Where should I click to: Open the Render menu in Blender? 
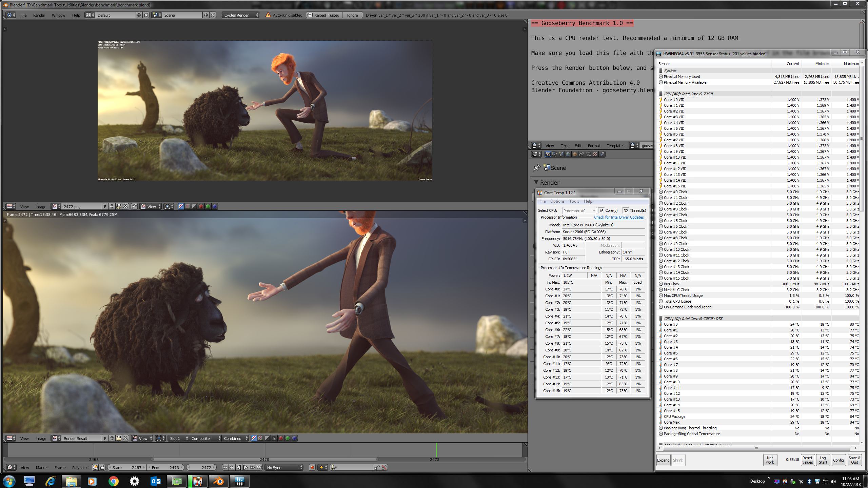39,15
